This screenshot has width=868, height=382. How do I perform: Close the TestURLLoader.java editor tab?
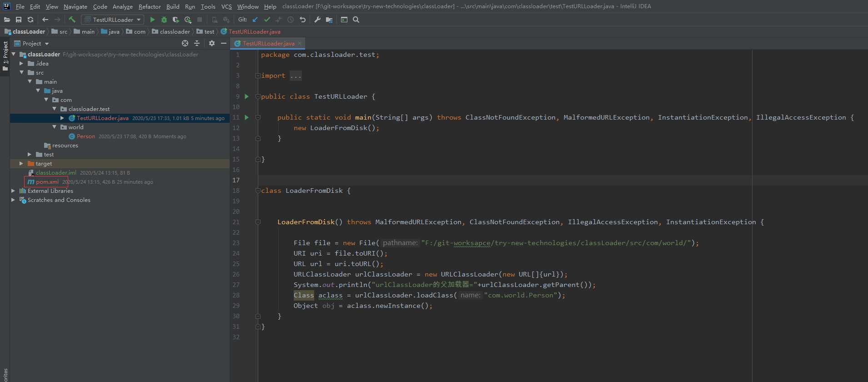(300, 43)
